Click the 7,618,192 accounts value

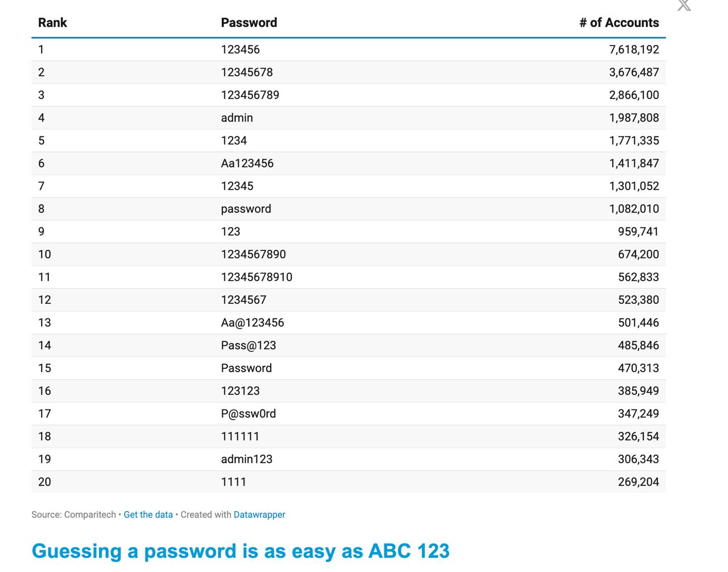(634, 50)
